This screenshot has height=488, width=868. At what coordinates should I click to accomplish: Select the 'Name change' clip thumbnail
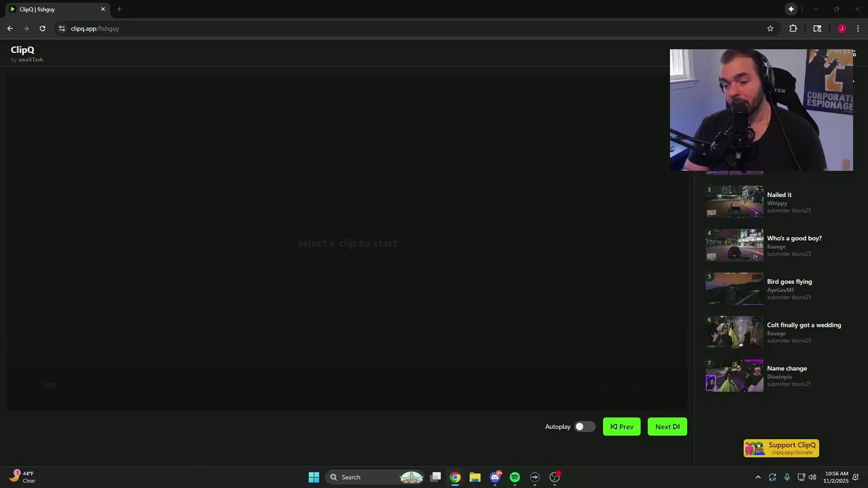click(x=734, y=375)
